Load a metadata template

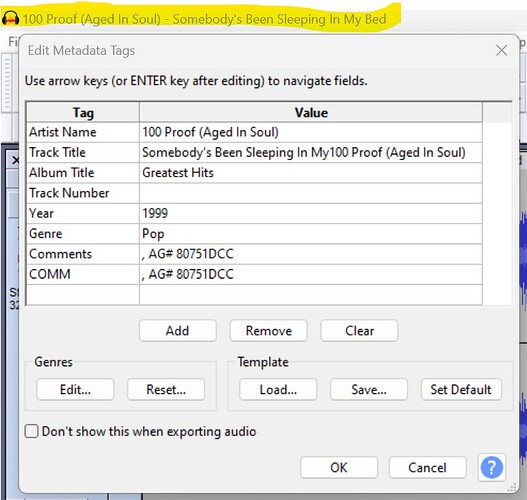pyautogui.click(x=278, y=389)
